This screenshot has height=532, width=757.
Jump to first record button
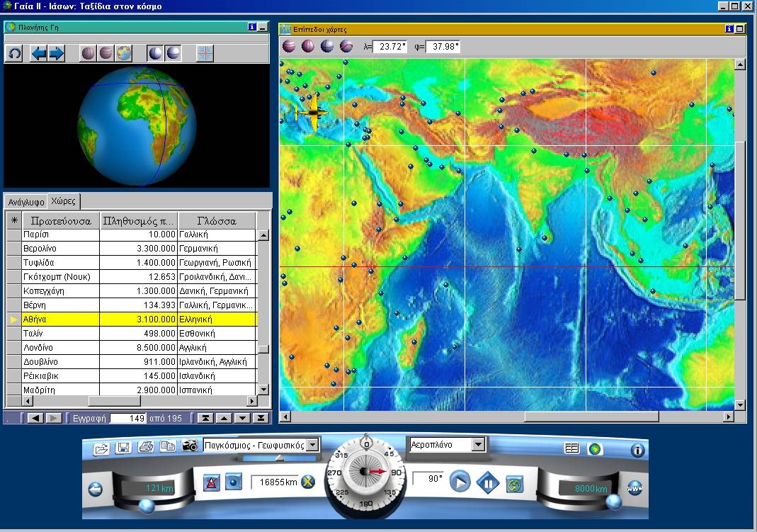[205, 418]
